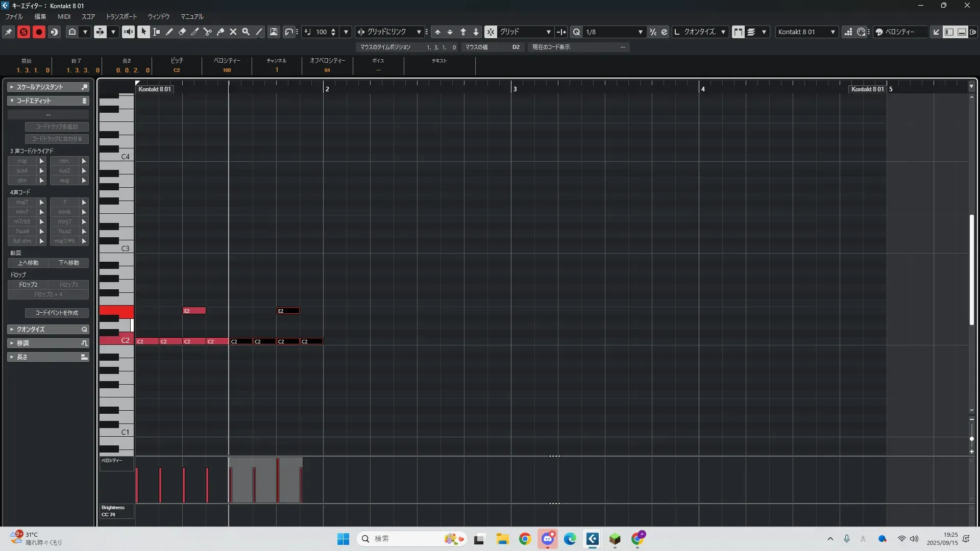Image resolution: width=980 pixels, height=551 pixels.
Task: Toggle the Solo editor button
Action: [23, 32]
